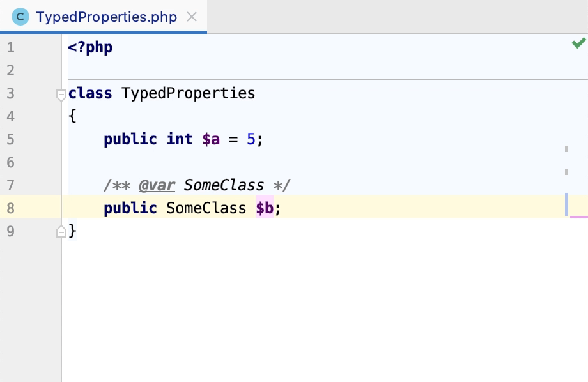
Task: Click line number 5 in the gutter
Action: (10, 139)
